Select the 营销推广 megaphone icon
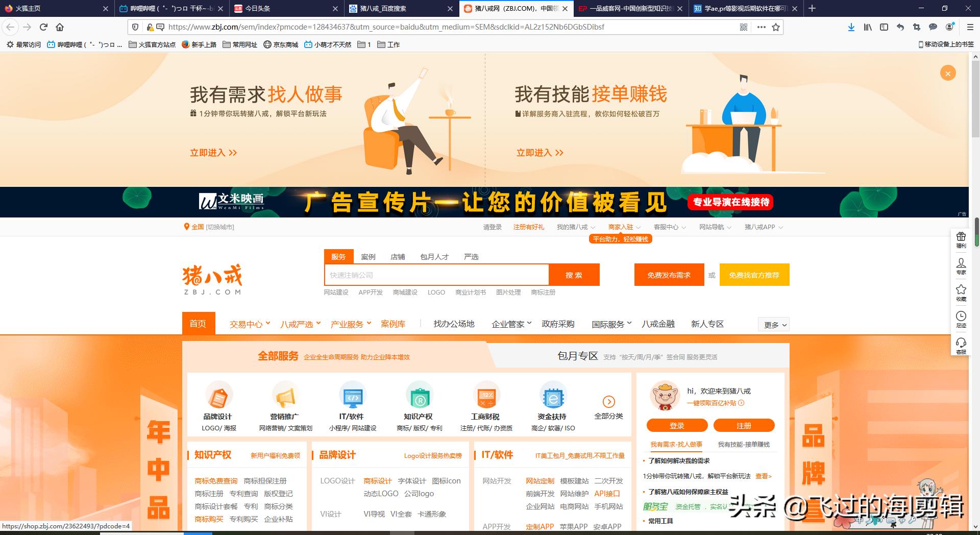Screen dimensions: 980x535 coord(285,397)
